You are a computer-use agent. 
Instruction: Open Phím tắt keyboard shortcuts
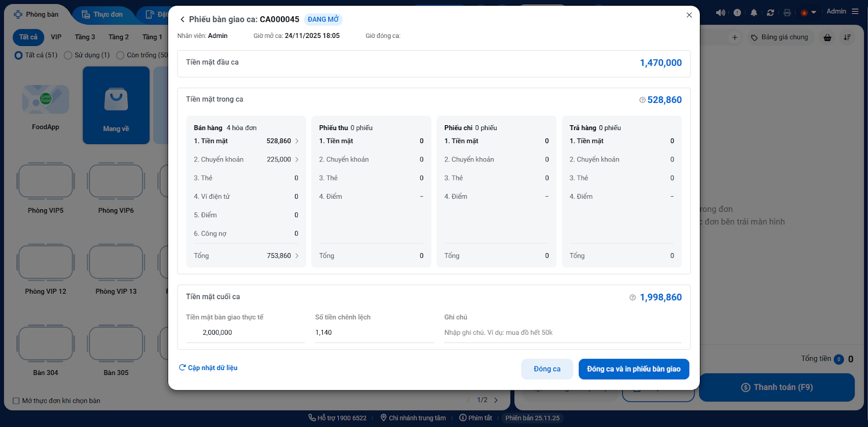(476, 418)
